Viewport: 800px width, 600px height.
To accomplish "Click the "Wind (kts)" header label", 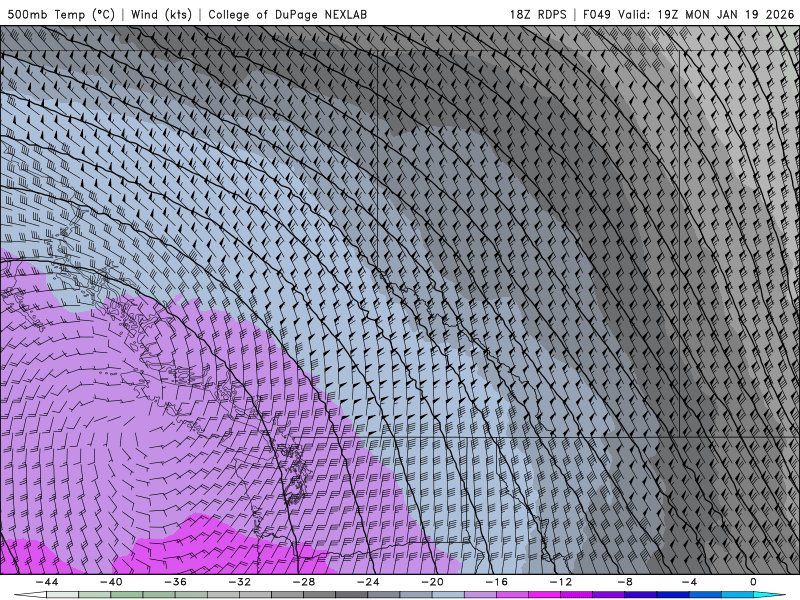I will point(161,14).
